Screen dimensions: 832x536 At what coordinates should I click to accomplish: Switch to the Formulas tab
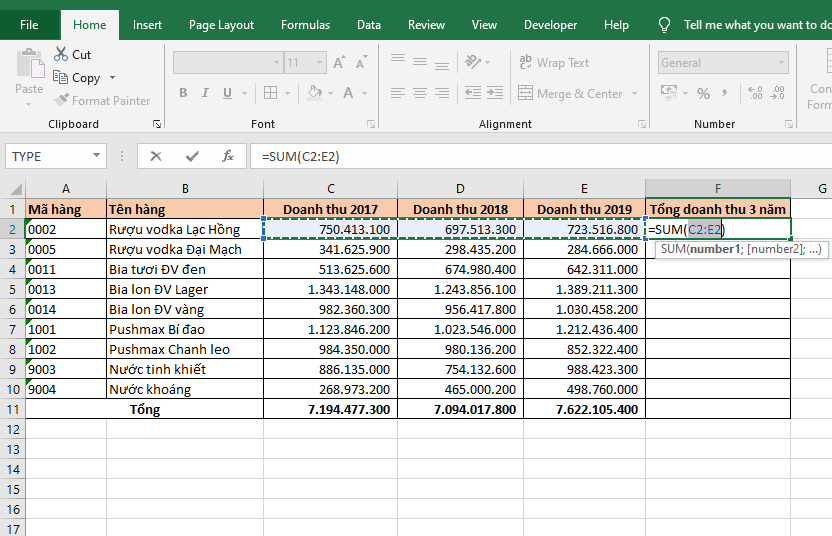point(305,25)
